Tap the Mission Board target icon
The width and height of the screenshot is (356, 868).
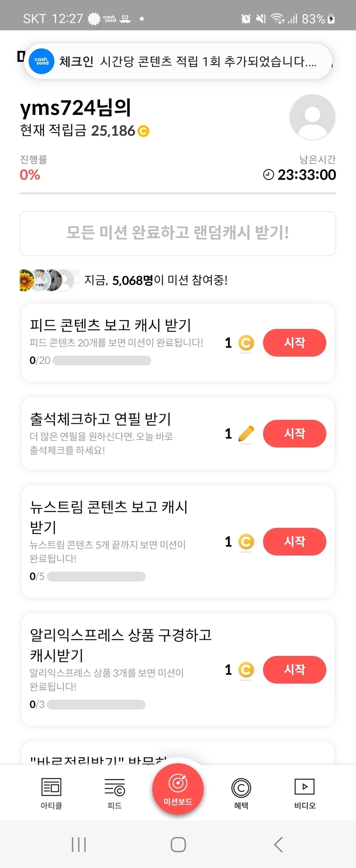[178, 784]
